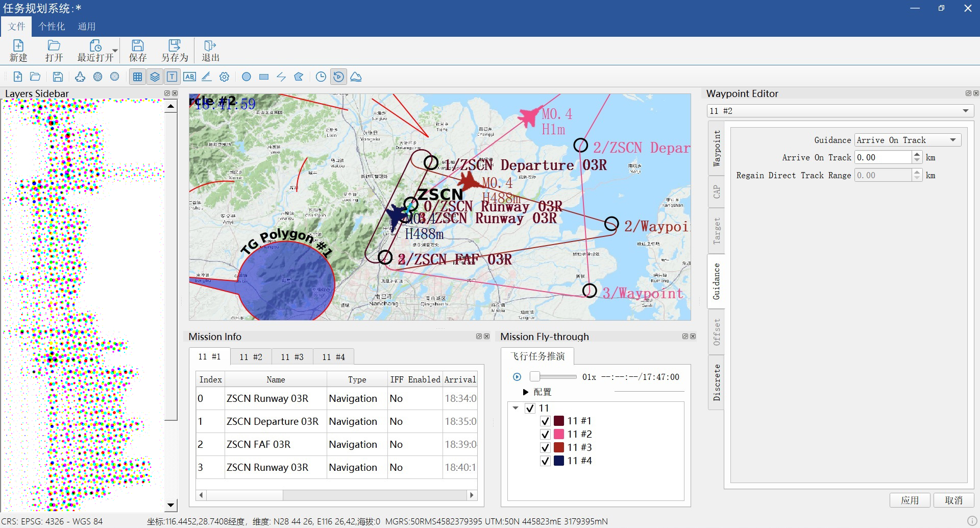Uncheck the 11 #1 route checkbox
The height and width of the screenshot is (528, 980).
coord(545,421)
